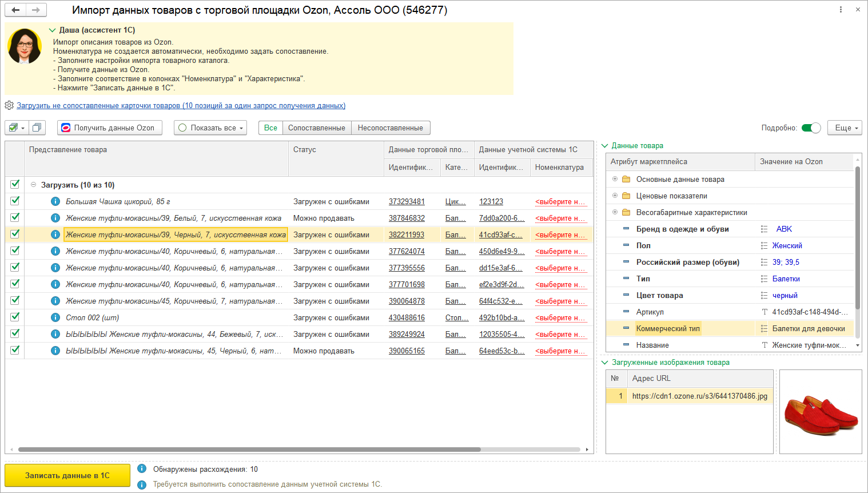Viewport: 868px width, 493px height.
Task: Click Получить данные Ozon button
Action: [x=109, y=128]
